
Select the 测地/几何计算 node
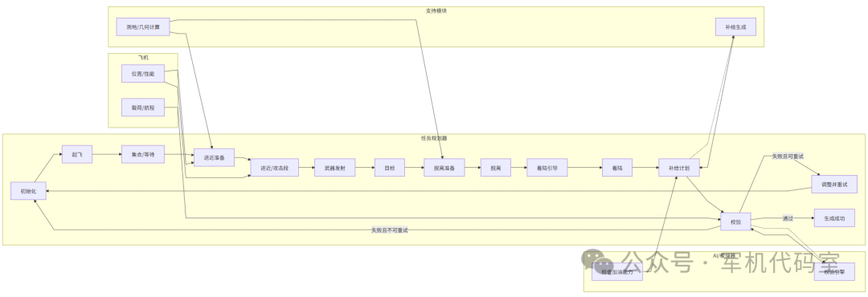click(x=143, y=27)
